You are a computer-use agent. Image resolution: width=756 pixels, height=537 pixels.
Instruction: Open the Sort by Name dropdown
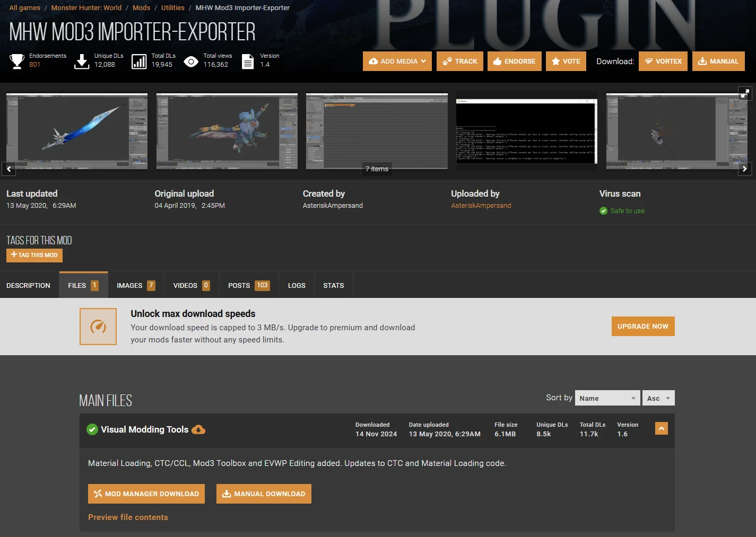point(607,398)
